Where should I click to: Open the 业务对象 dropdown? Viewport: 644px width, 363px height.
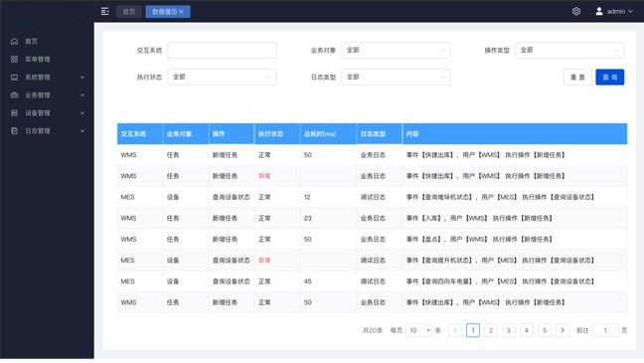click(396, 50)
